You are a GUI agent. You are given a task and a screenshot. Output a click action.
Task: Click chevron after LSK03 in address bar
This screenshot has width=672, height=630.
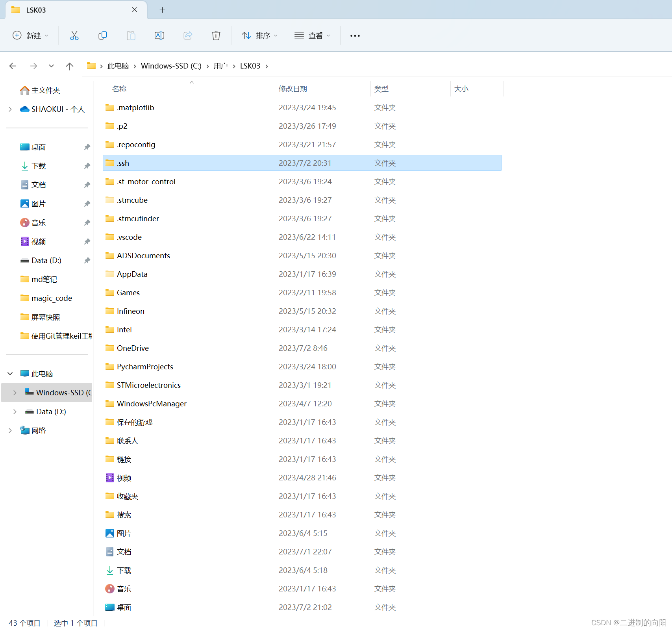pyautogui.click(x=267, y=66)
